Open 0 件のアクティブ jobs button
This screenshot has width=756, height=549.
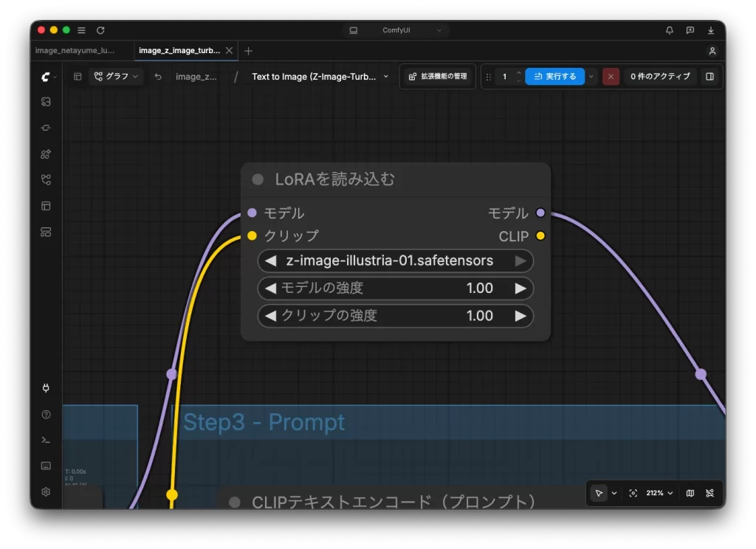pyautogui.click(x=659, y=76)
